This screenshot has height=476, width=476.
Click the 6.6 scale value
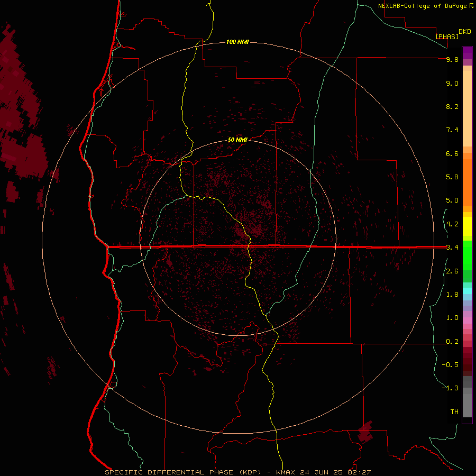point(452,153)
